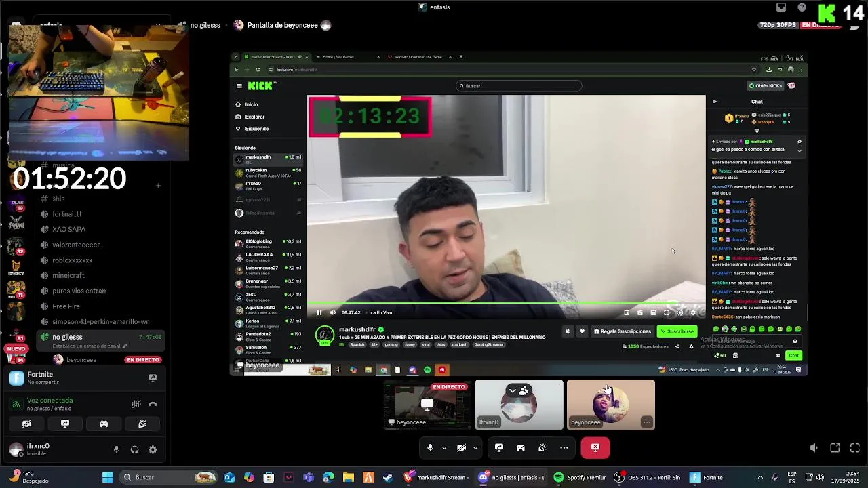Show hidden icons in system tray

tap(761, 477)
